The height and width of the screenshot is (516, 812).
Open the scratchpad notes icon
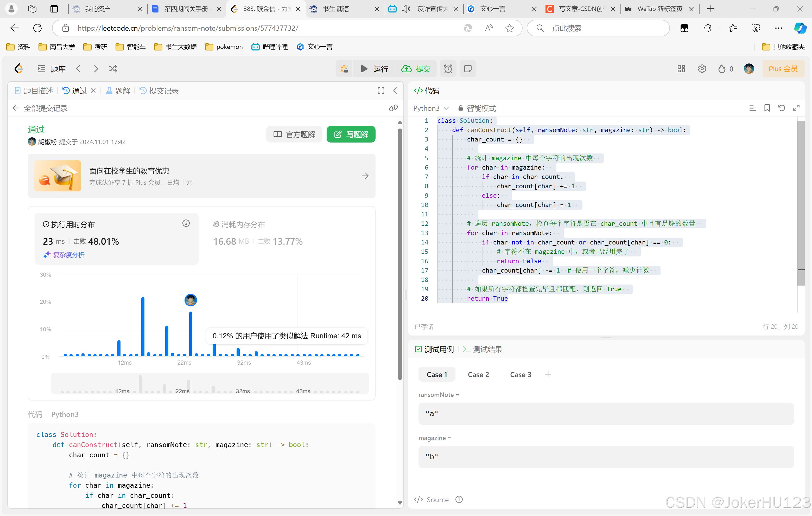click(468, 69)
